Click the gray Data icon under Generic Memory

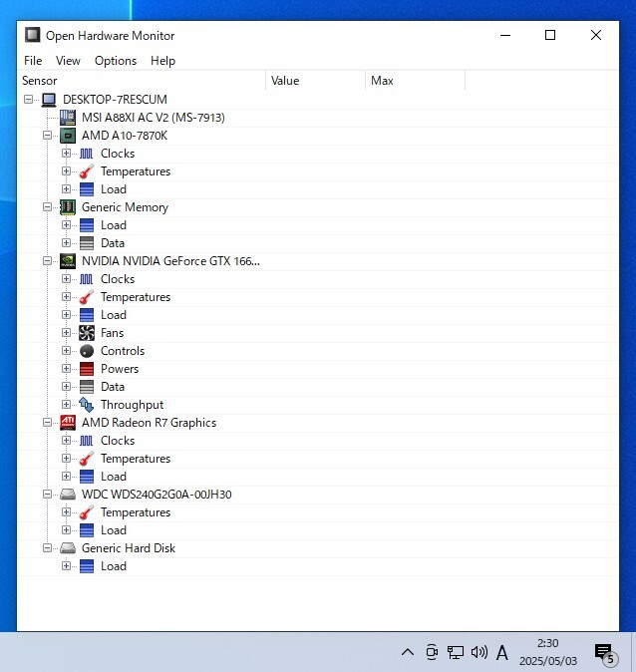(87, 243)
